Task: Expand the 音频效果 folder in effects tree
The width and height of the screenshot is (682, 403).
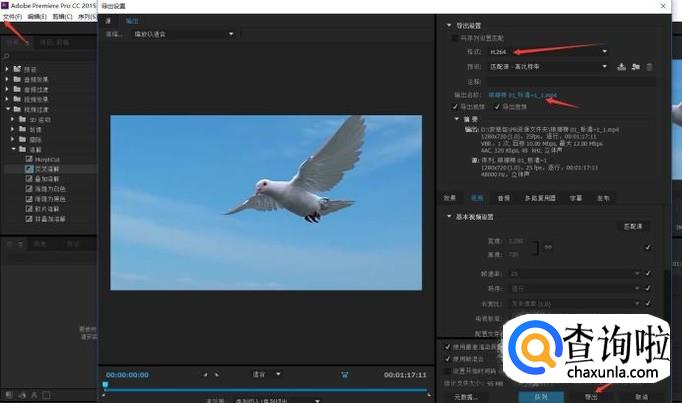Action: (7, 79)
